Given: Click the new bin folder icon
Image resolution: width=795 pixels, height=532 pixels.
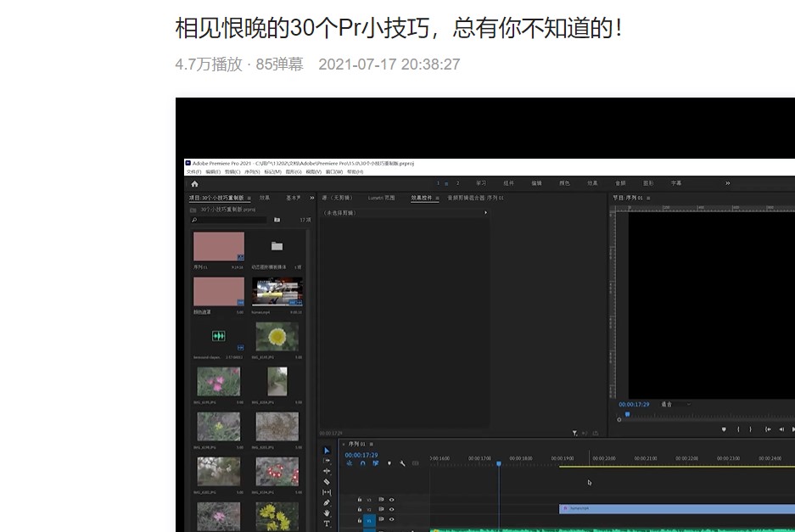Looking at the screenshot, I should click(277, 220).
